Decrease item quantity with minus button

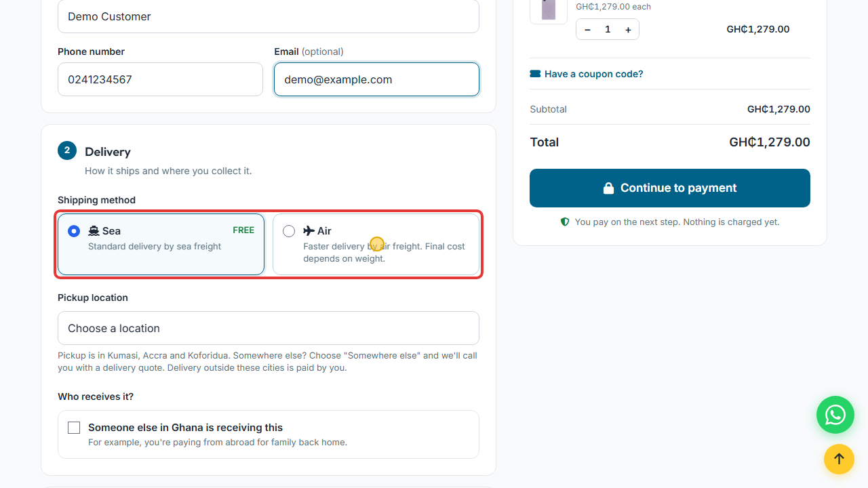[587, 30]
